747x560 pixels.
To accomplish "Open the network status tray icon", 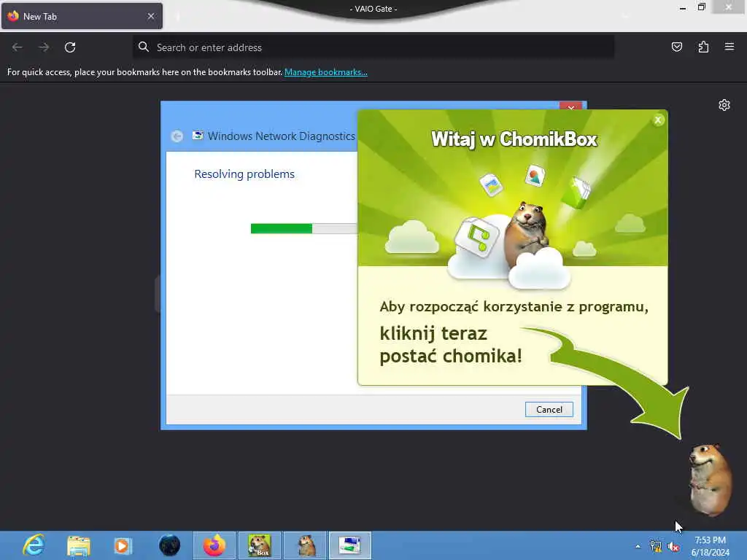I will click(x=656, y=546).
